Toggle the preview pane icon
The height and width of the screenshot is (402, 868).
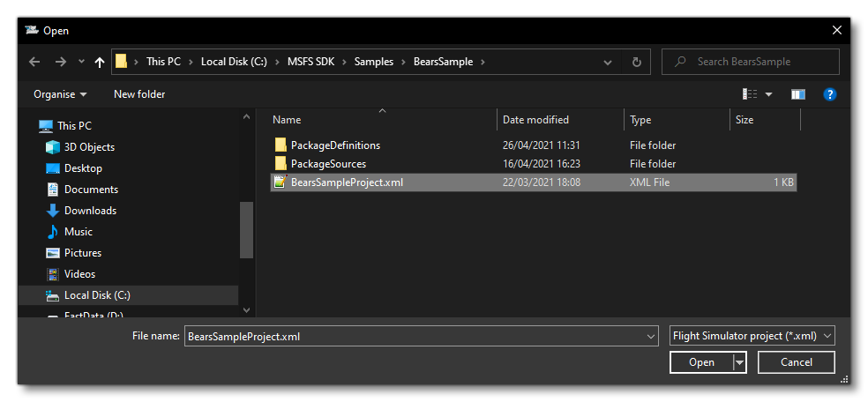(x=797, y=94)
